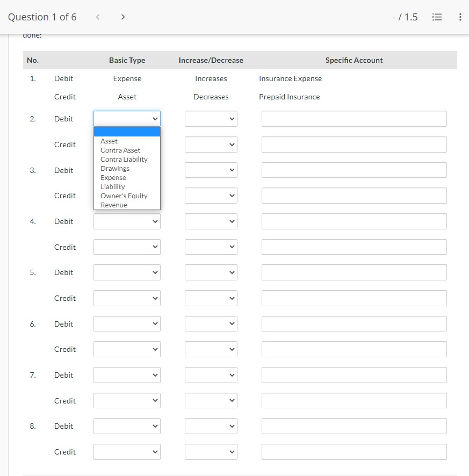Screen dimensions: 469x476
Task: Open the three-dot more options menu
Action: pos(460,17)
